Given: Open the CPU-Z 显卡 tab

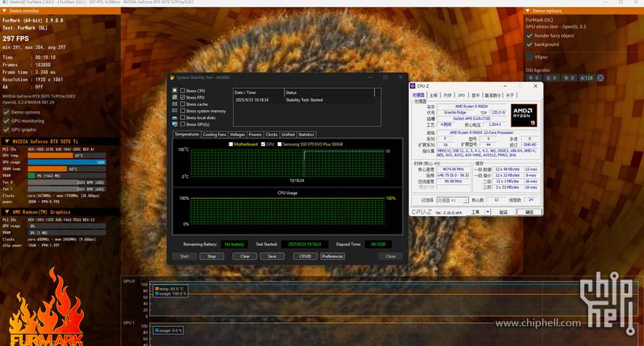Looking at the screenshot, I should tap(476, 95).
